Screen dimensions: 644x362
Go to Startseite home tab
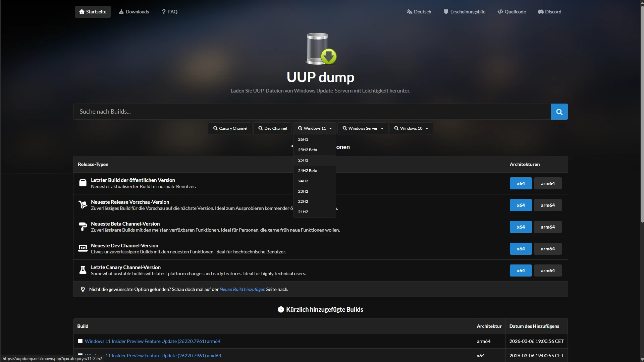93,12
